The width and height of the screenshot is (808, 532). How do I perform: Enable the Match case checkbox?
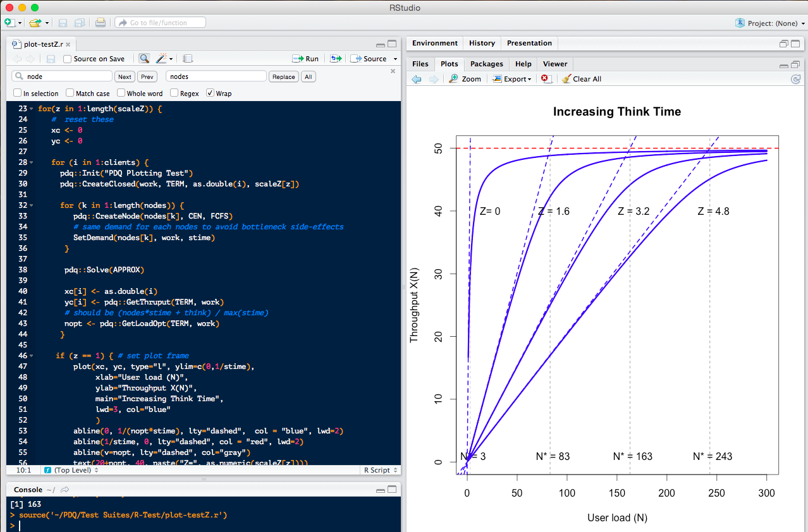tap(70, 93)
